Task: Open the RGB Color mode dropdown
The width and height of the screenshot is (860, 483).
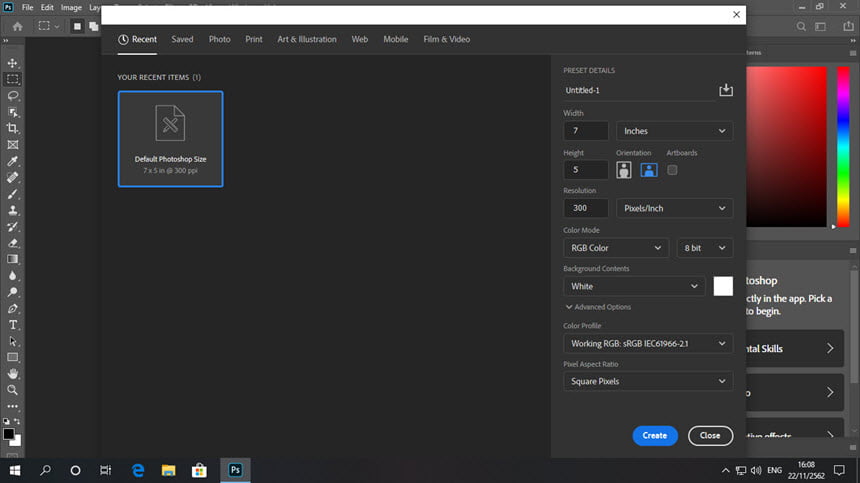Action: click(x=615, y=248)
